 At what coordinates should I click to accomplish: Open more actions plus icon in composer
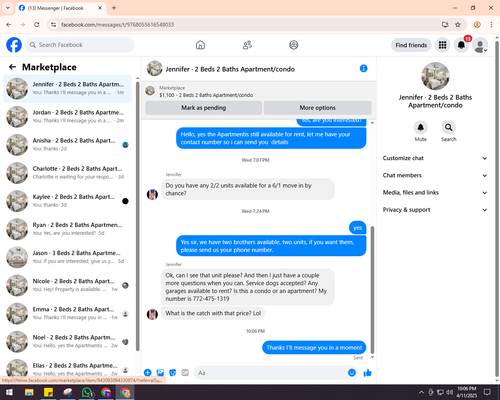coord(148,373)
